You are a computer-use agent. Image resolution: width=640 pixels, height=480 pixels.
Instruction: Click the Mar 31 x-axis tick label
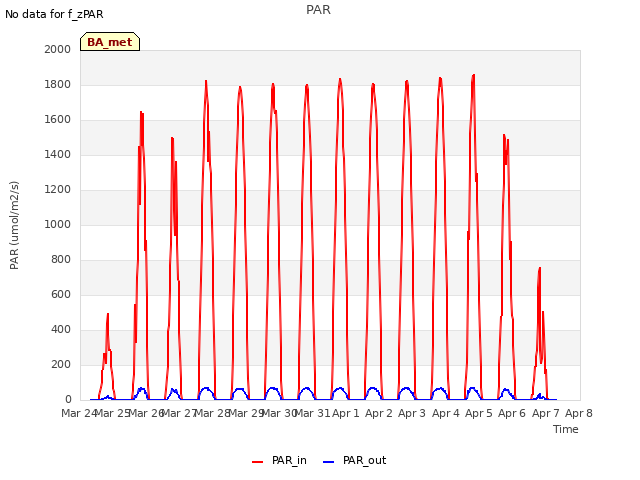tap(312, 413)
